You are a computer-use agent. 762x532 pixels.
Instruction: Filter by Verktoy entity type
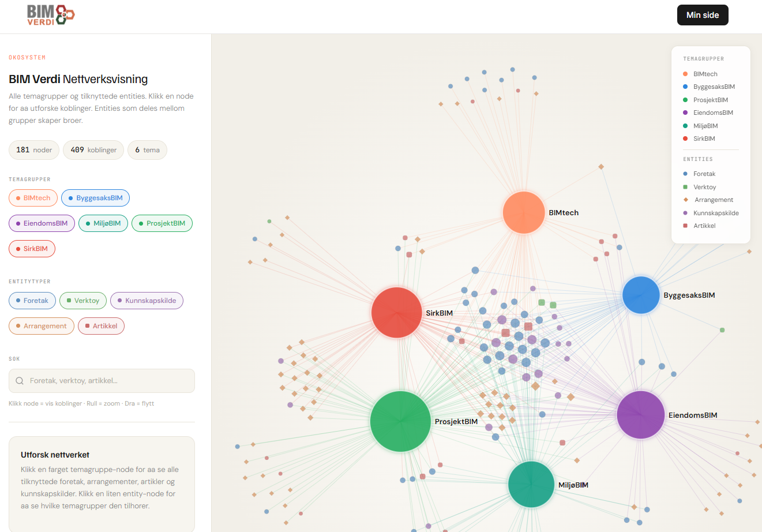(83, 301)
